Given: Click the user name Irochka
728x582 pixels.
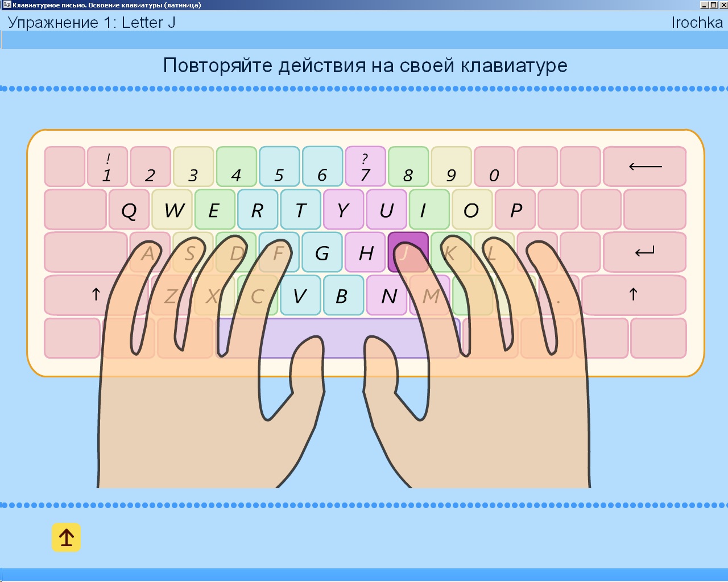Looking at the screenshot, I should pyautogui.click(x=697, y=23).
